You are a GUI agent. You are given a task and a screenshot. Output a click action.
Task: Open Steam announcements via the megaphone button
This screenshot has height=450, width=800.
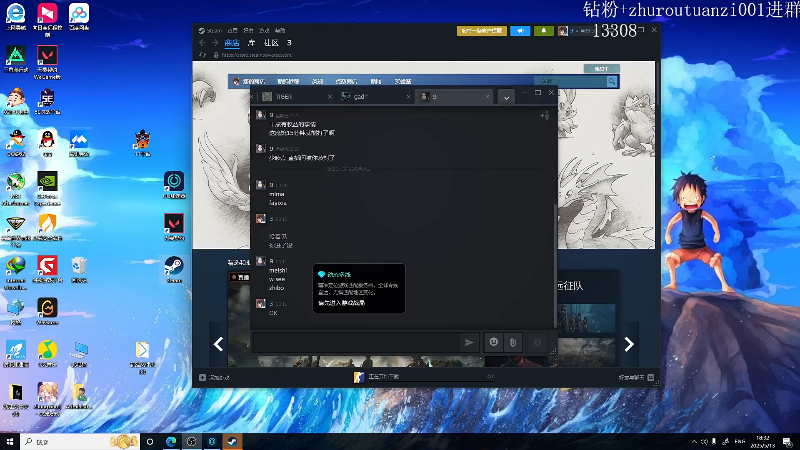(x=520, y=31)
